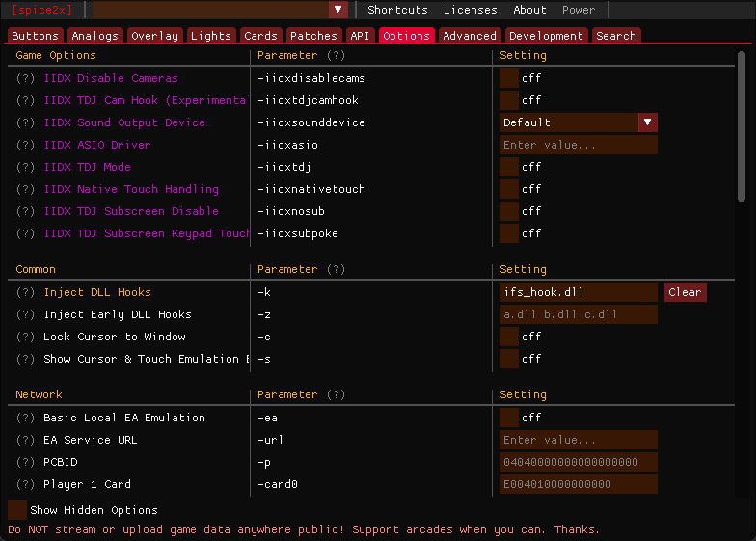Toggle the Lock Cursor to Window checkbox
Screen dimensions: 756x541
pos(509,337)
